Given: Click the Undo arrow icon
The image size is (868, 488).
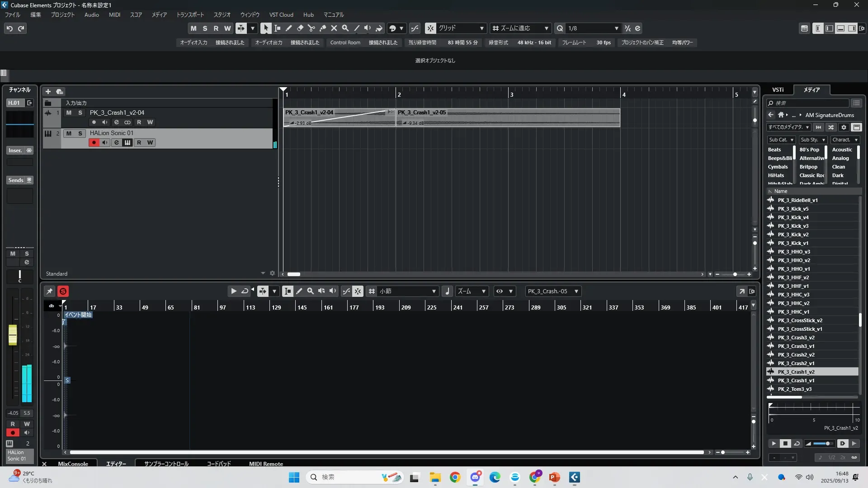Looking at the screenshot, I should coord(9,28).
